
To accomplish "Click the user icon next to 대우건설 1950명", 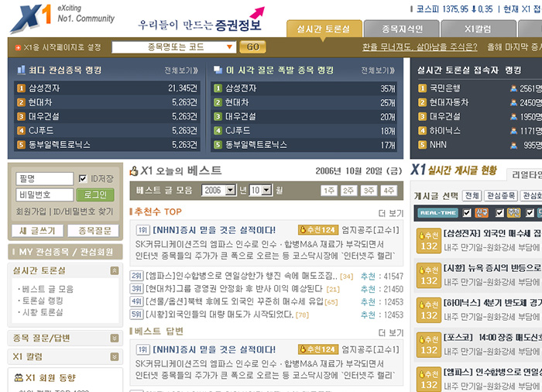I will point(513,117).
